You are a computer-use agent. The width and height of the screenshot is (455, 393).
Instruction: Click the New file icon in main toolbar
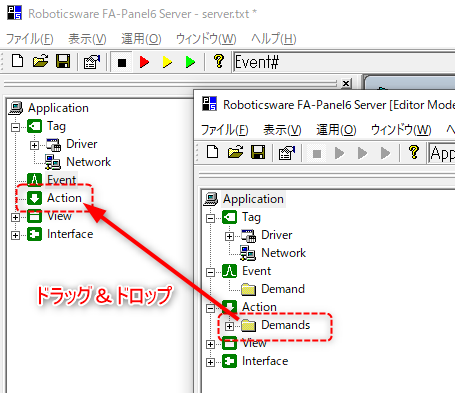(x=17, y=61)
